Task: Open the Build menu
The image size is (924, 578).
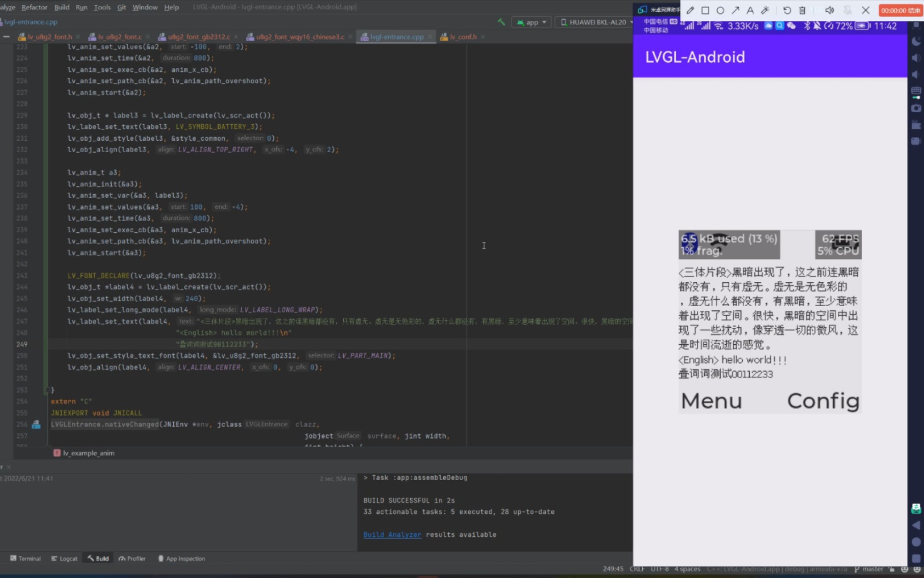Action: click(62, 7)
